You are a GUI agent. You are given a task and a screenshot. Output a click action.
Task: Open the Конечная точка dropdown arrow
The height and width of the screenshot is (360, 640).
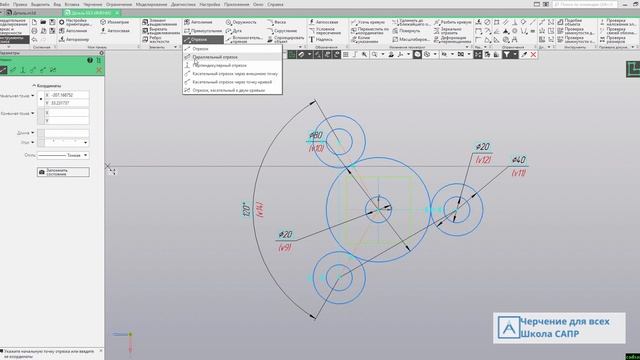[33, 113]
